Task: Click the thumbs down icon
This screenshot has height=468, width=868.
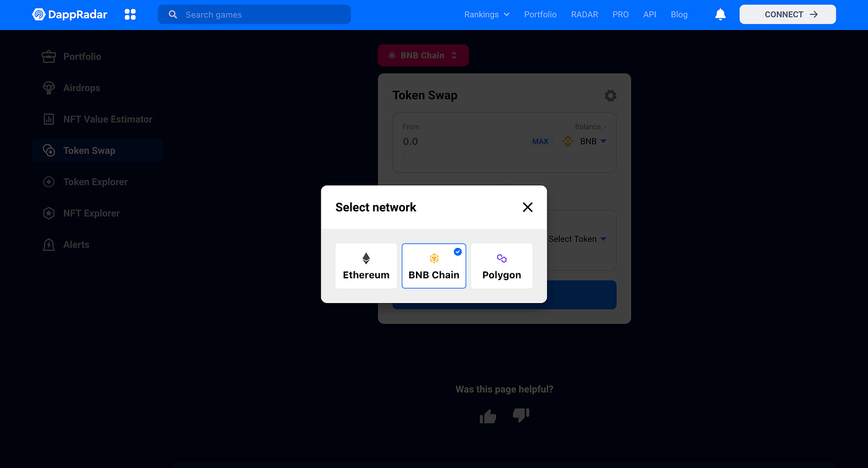Action: point(521,415)
